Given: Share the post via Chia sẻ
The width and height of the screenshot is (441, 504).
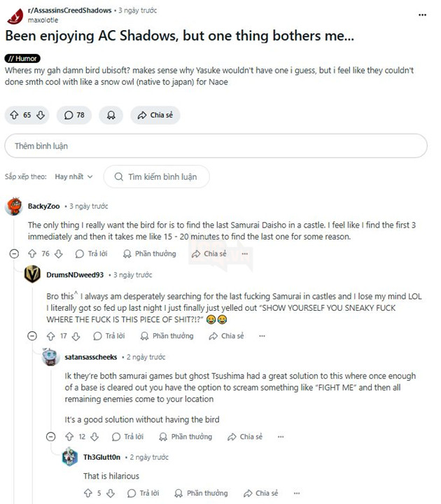Looking at the screenshot, I should tap(155, 115).
